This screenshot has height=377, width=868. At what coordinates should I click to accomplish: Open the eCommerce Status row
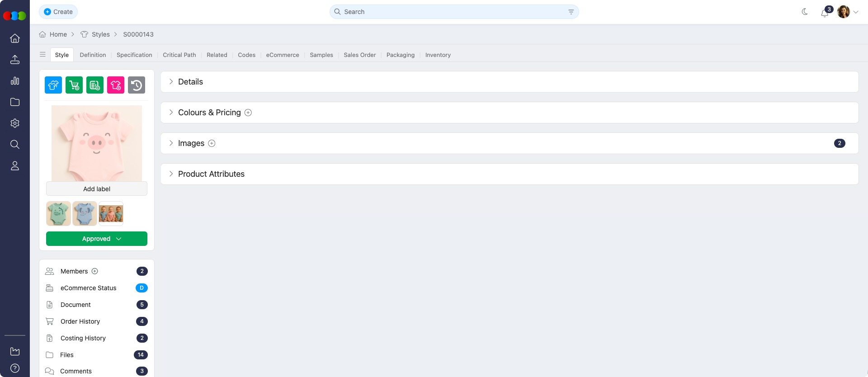point(97,288)
